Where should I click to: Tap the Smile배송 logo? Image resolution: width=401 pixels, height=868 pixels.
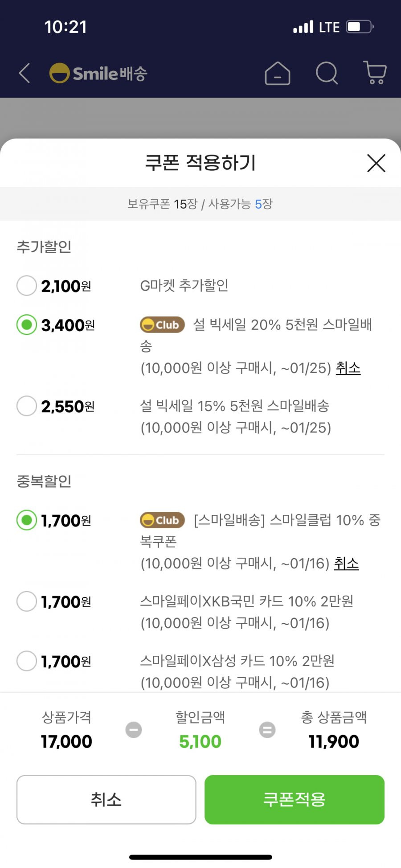click(98, 73)
